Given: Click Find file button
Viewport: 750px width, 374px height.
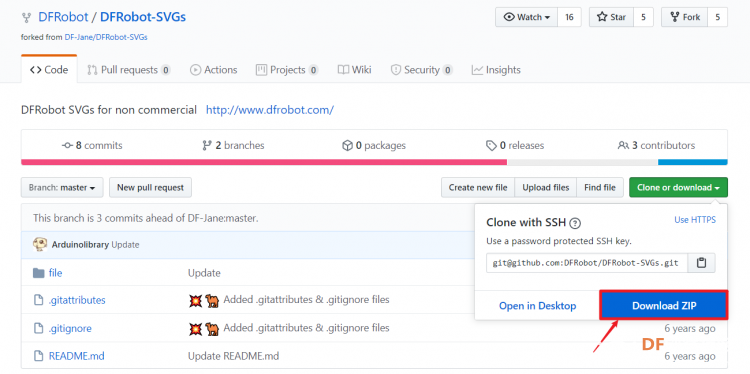Looking at the screenshot, I should pos(600,187).
